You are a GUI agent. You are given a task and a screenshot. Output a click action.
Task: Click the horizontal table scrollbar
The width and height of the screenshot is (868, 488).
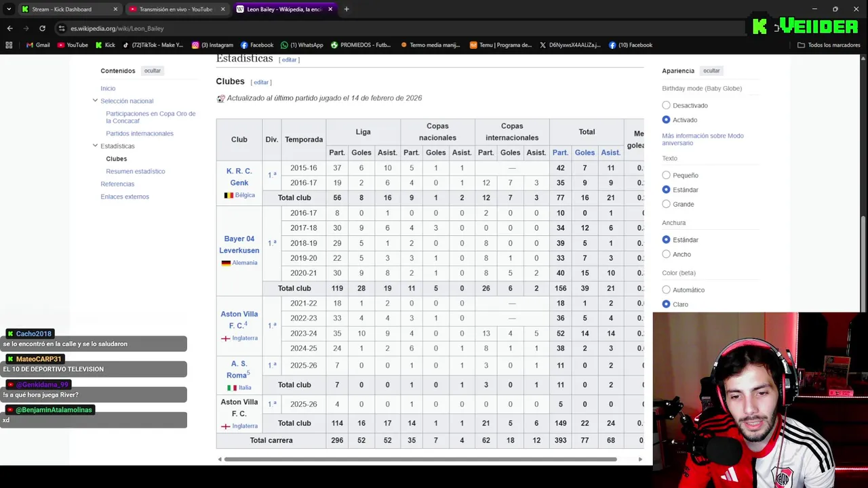coord(420,459)
